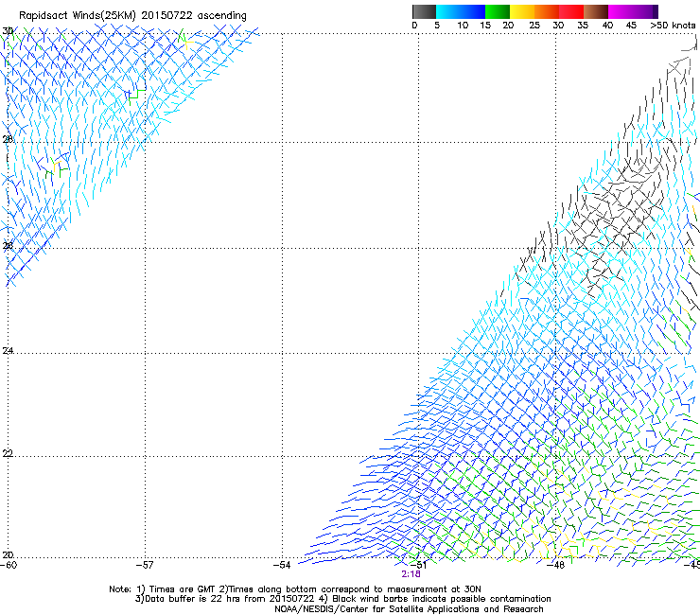The image size is (700, 615).
Task: Click the purple '2:18' time label
Action: [x=411, y=574]
